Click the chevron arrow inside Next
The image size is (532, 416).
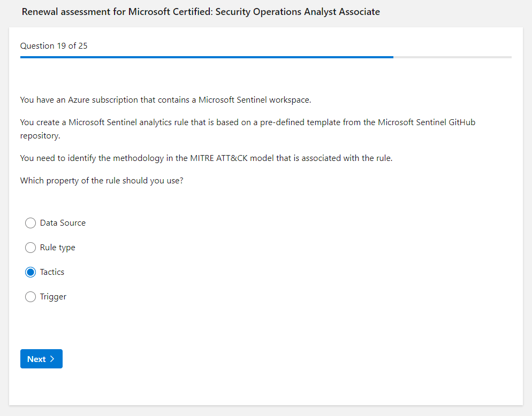(52, 359)
